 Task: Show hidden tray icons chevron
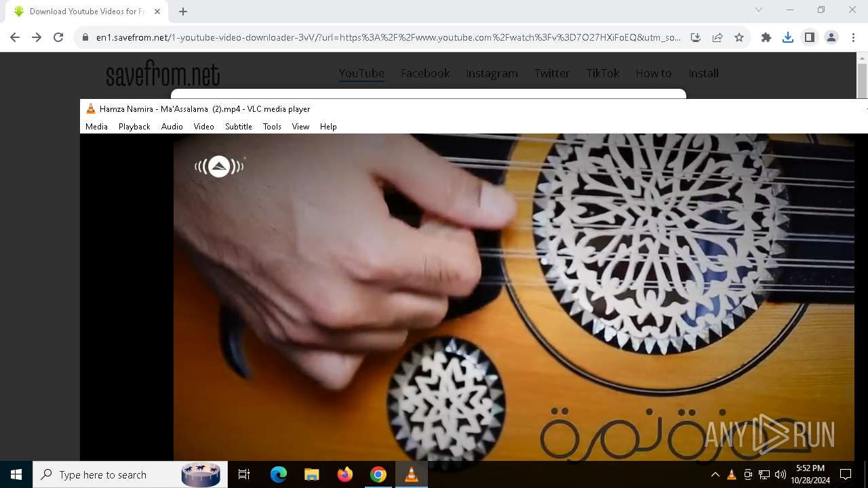[x=715, y=474]
